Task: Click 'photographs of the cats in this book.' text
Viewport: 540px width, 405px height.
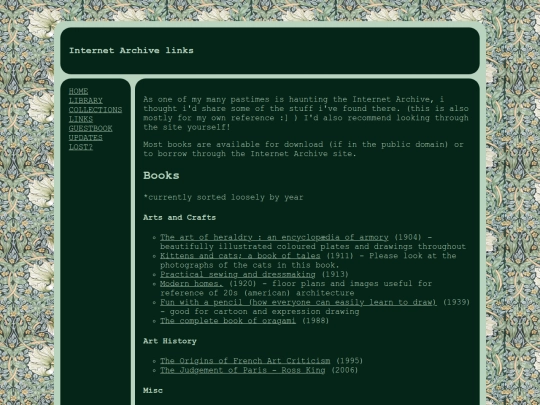Action: coord(250,265)
